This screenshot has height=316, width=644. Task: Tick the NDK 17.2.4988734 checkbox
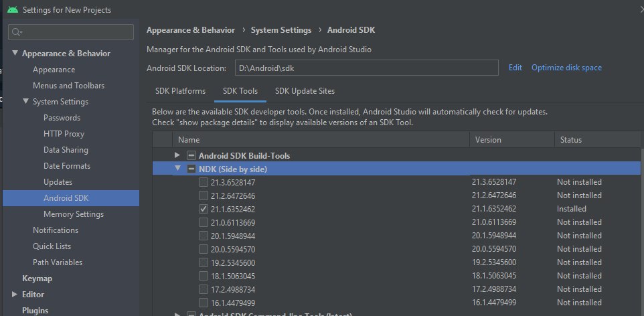tap(204, 289)
